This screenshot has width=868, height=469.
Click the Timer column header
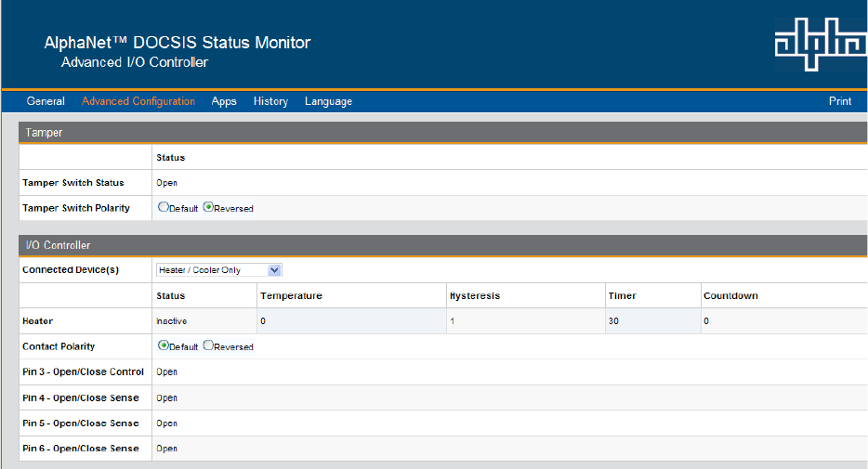click(623, 296)
